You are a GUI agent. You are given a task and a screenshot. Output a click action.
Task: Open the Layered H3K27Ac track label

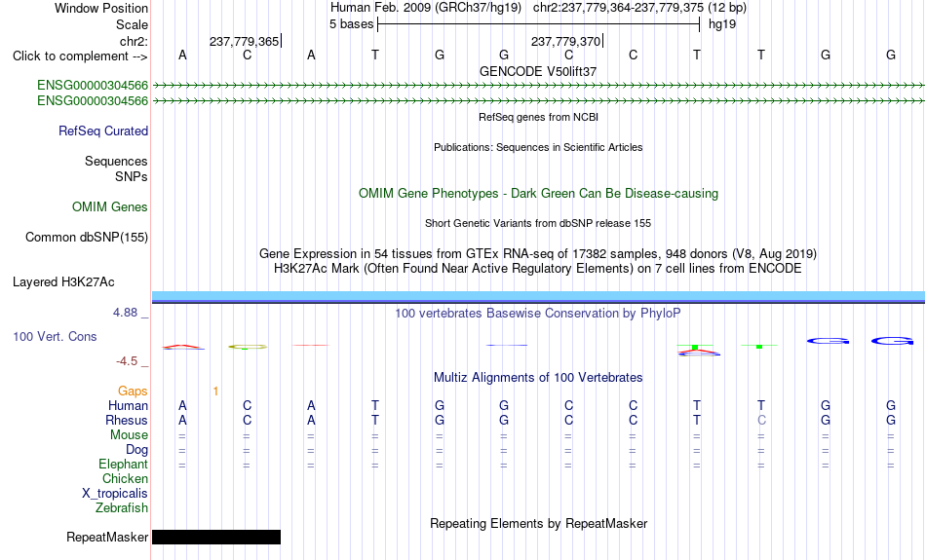pos(63,282)
